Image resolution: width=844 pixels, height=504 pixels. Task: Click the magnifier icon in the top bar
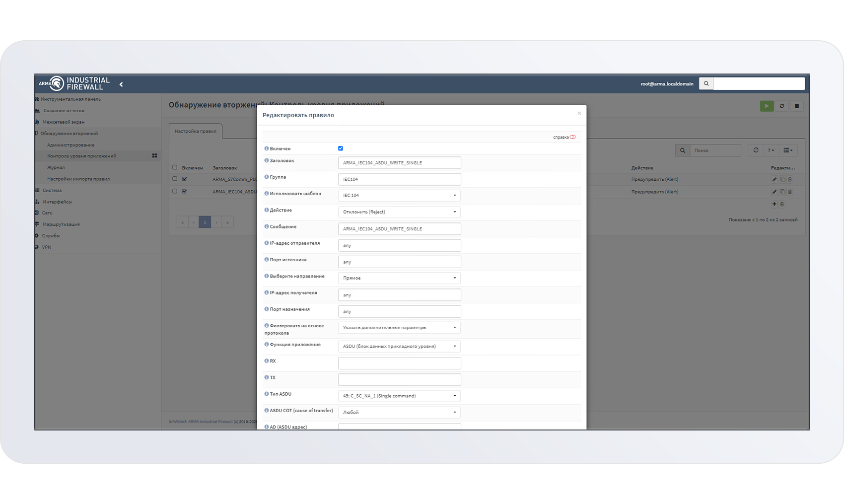[706, 83]
